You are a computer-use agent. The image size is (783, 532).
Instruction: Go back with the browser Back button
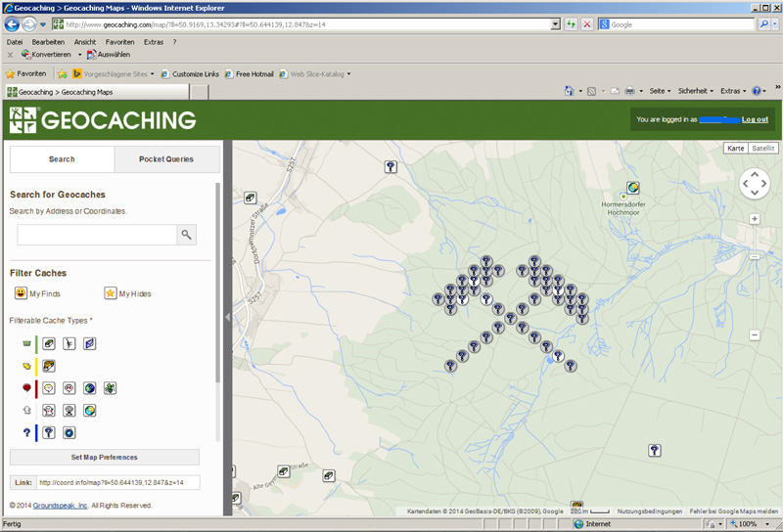[12, 23]
